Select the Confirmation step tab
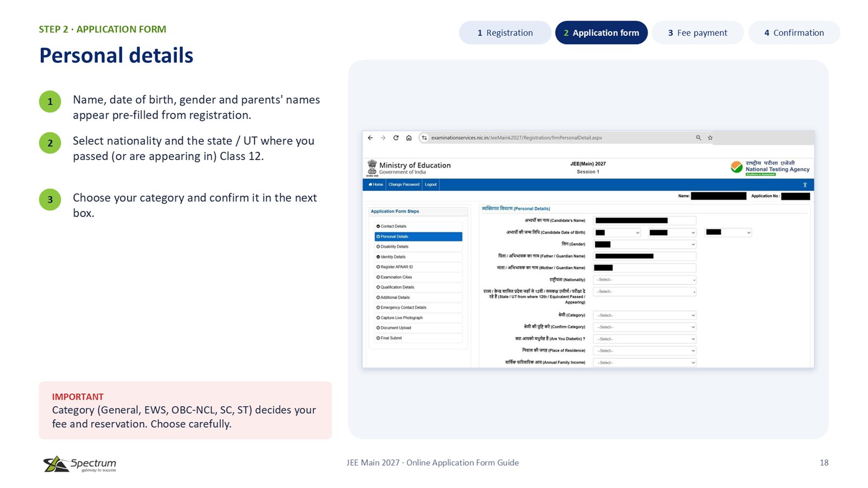The height and width of the screenshot is (488, 868). [x=794, y=33]
